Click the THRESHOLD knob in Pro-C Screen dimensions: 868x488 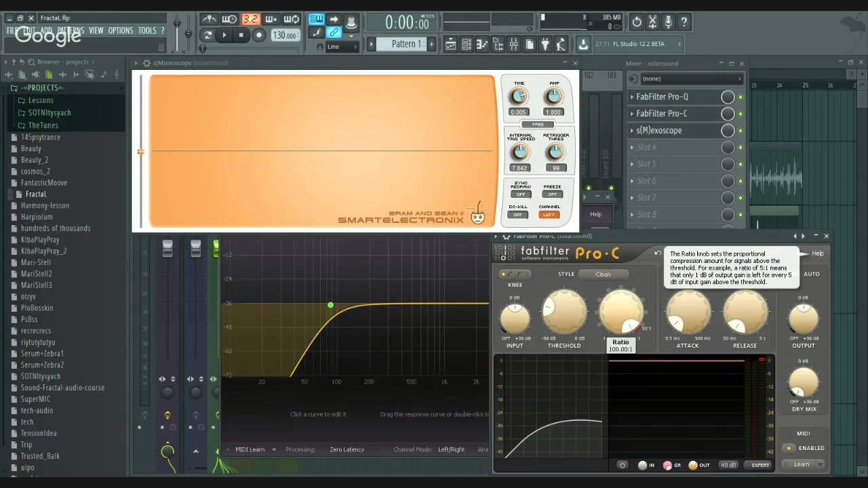[x=564, y=312]
